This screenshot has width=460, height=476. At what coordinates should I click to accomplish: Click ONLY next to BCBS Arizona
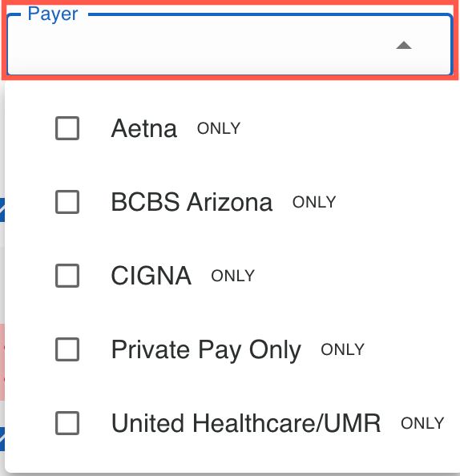tap(314, 202)
